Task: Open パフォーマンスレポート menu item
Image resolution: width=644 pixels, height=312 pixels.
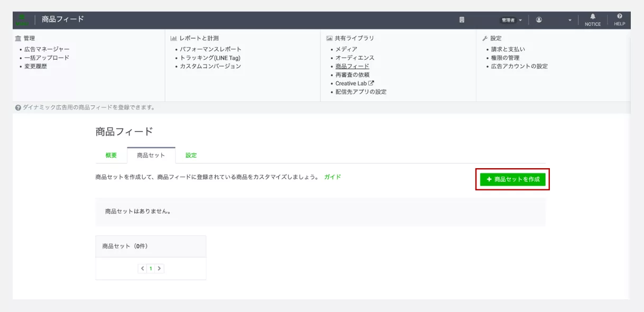Action: (210, 49)
